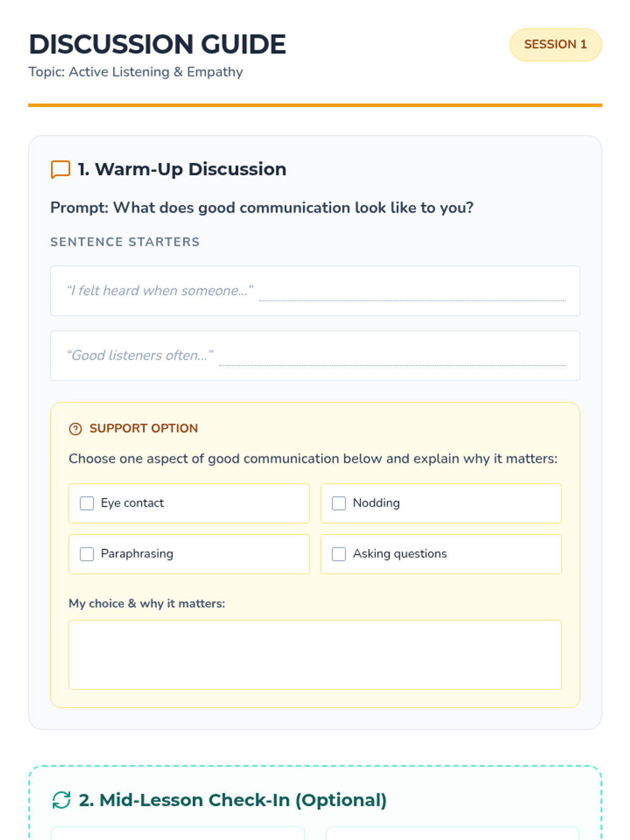630x840 pixels.
Task: Fill in the "I felt heard when someone" line
Action: click(x=412, y=293)
